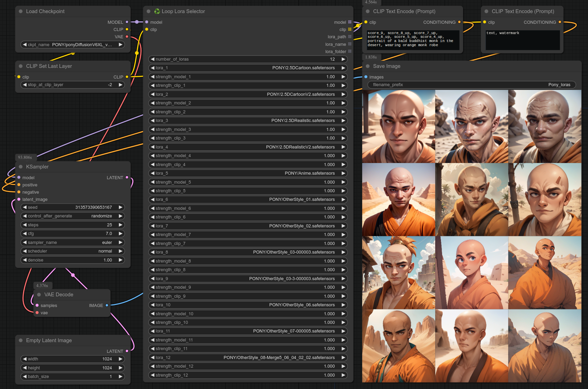The height and width of the screenshot is (389, 588).
Task: Toggle collapse dot on Save Image node
Action: coord(368,66)
